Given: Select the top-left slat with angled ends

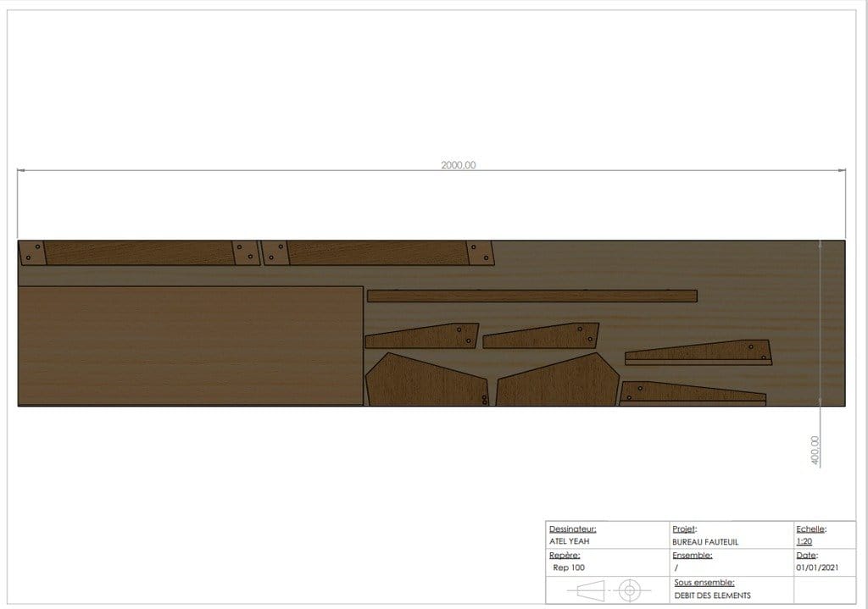Looking at the screenshot, I should (140, 252).
